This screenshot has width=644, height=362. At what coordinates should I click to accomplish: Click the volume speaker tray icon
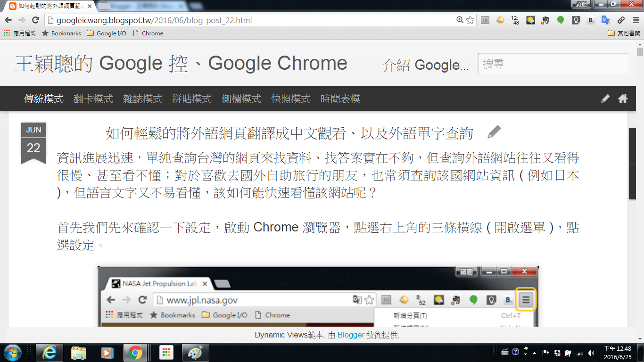pyautogui.click(x=590, y=353)
